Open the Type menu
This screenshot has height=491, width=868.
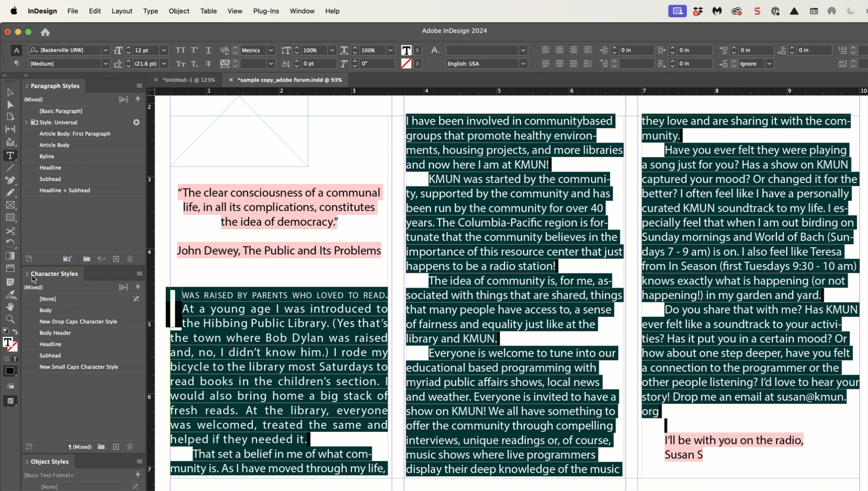pos(150,11)
